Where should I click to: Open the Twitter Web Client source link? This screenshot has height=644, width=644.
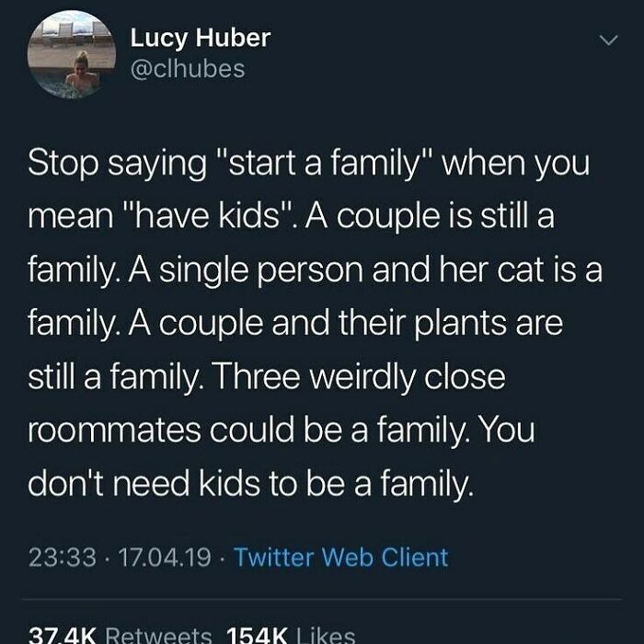(x=341, y=558)
